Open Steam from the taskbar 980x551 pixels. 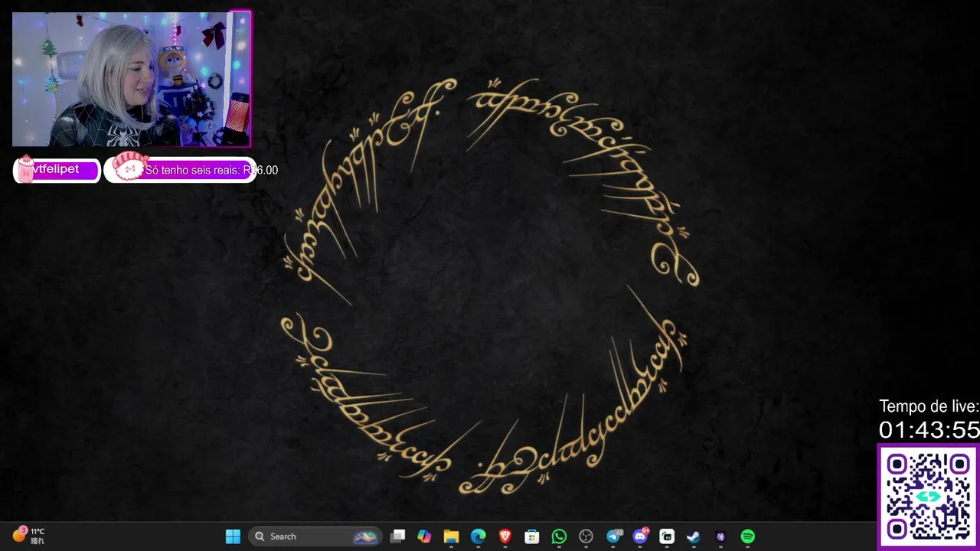click(694, 536)
